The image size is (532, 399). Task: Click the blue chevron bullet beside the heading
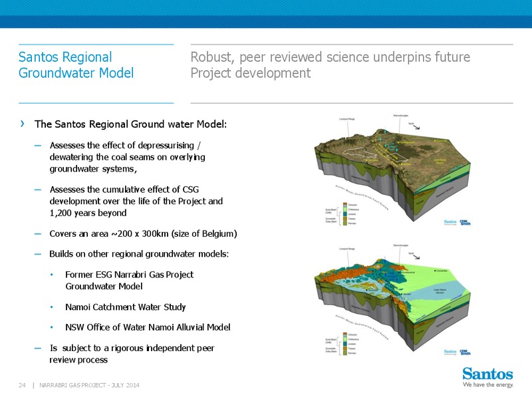pyautogui.click(x=23, y=124)
